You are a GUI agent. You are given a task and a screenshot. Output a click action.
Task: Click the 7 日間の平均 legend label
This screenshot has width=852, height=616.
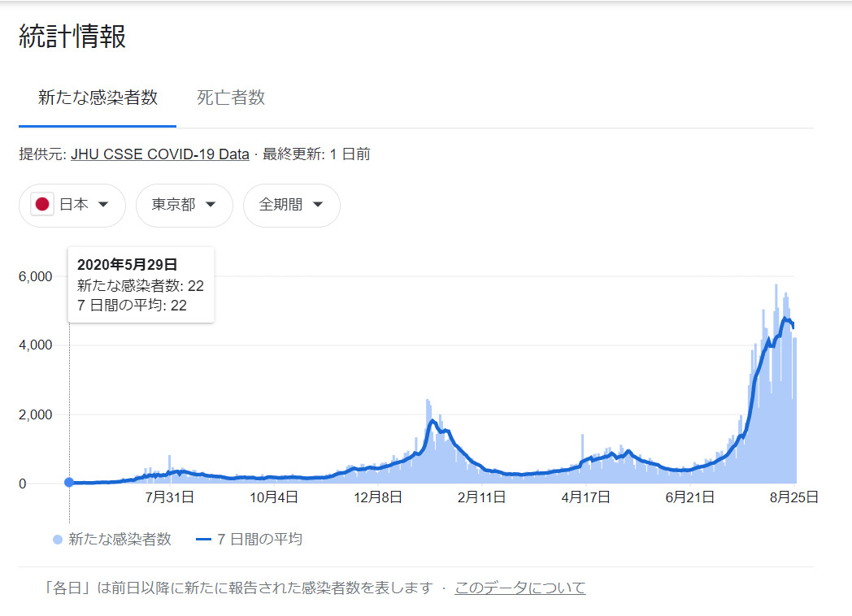point(260,539)
